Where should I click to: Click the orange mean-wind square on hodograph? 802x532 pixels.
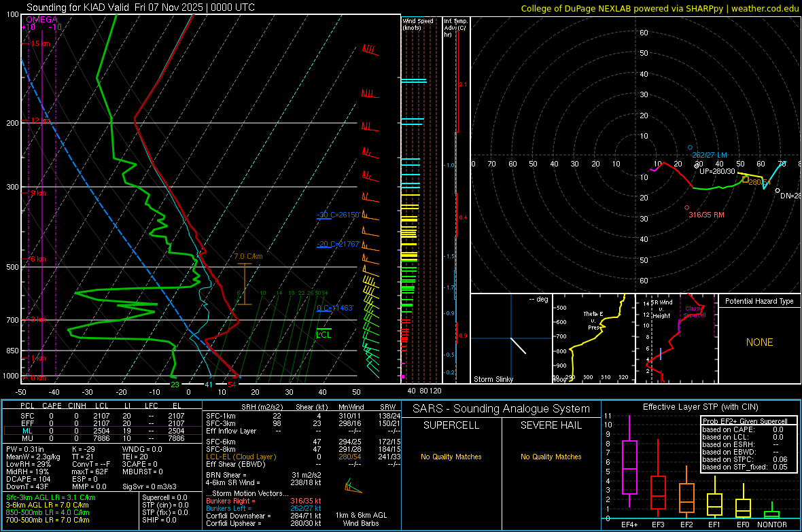(x=745, y=179)
